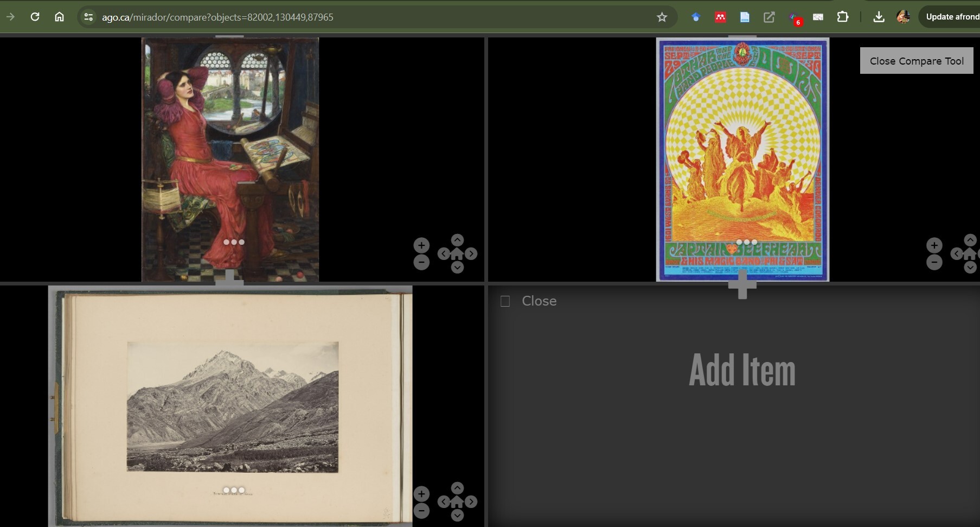
Task: Click the ago.ca address bar URL
Action: [217, 17]
